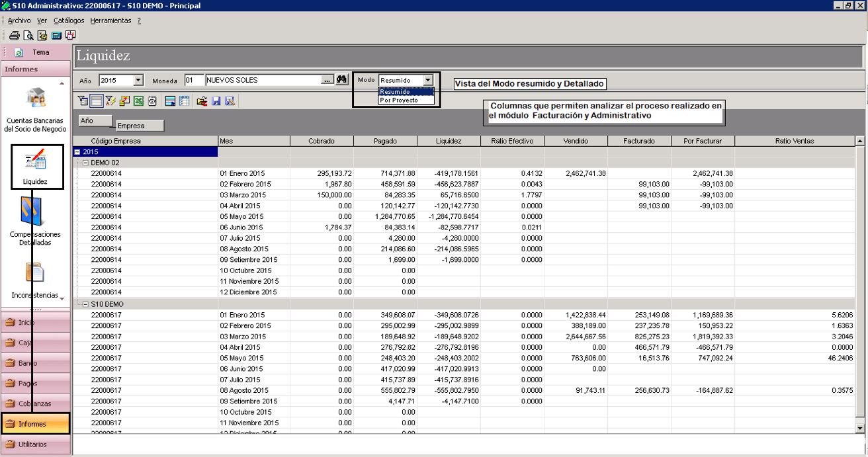
Task: Open print preview magnifier icon
Action: click(x=28, y=36)
